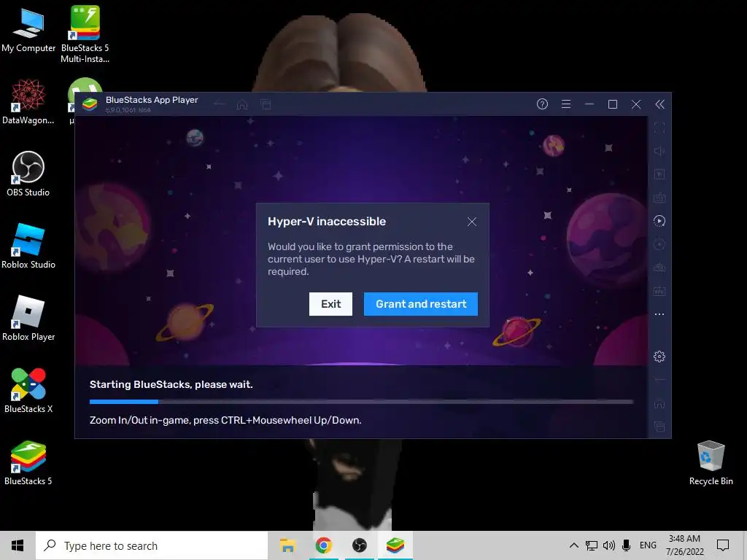This screenshot has width=747, height=560.
Task: Show hidden system tray icons
Action: click(x=574, y=545)
